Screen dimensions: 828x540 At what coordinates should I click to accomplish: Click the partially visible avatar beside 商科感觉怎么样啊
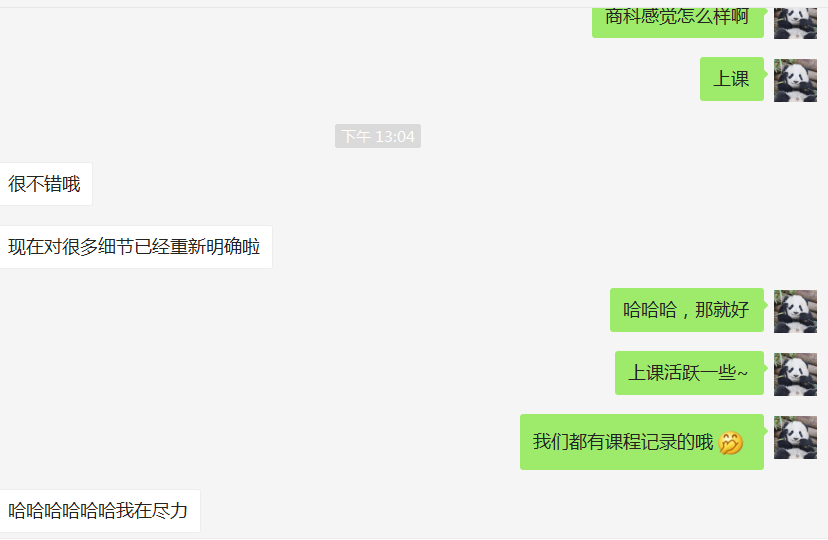(x=795, y=23)
